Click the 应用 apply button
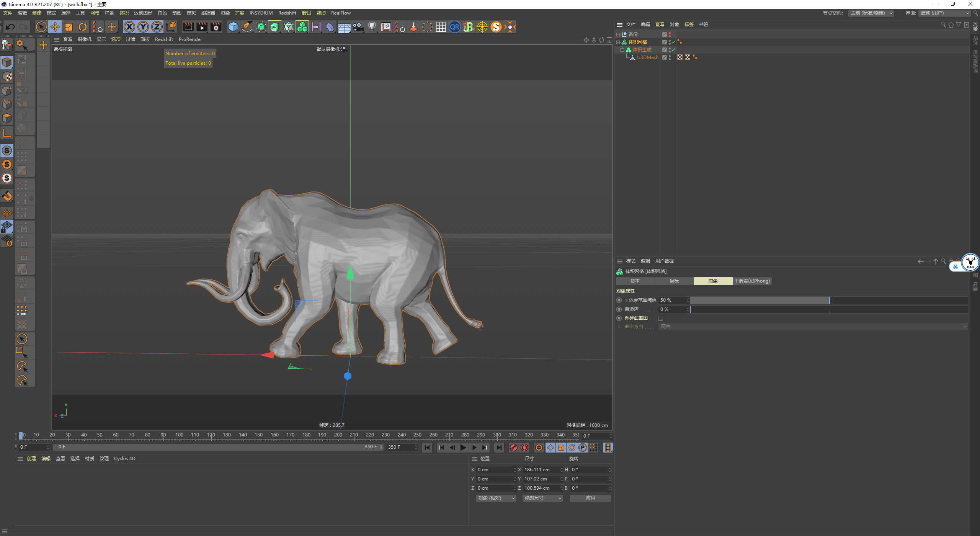This screenshot has width=980, height=536. tap(590, 498)
